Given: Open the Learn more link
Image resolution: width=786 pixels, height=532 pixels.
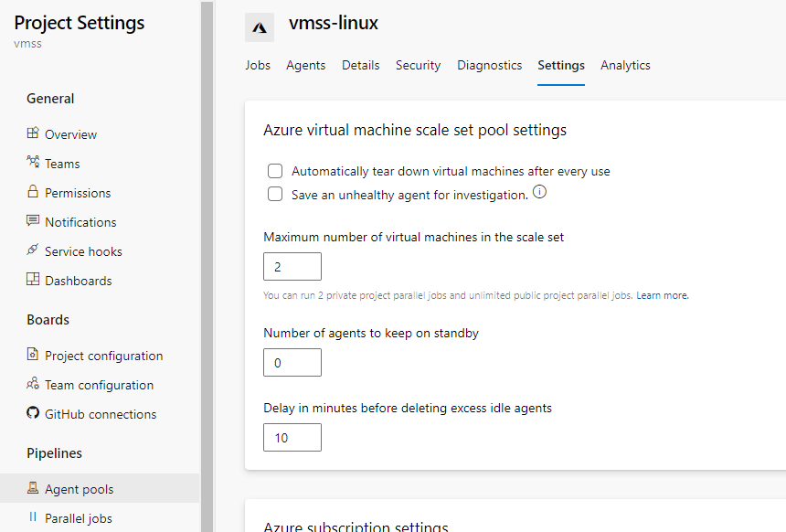Looking at the screenshot, I should pyautogui.click(x=663, y=295).
